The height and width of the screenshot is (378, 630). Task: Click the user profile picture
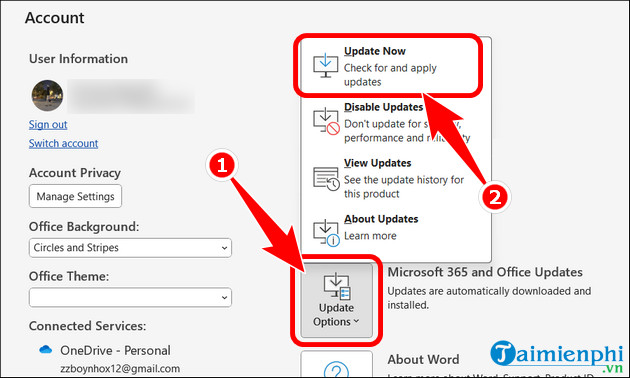tap(47, 96)
